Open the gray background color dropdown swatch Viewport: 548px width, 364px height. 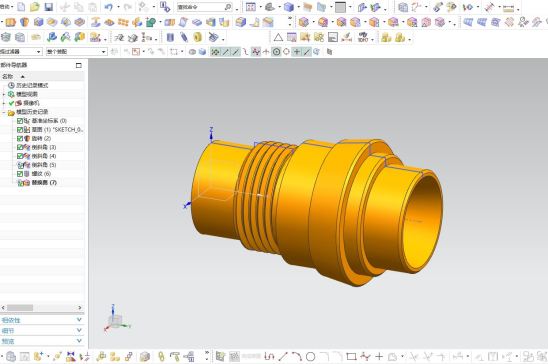coord(340,7)
